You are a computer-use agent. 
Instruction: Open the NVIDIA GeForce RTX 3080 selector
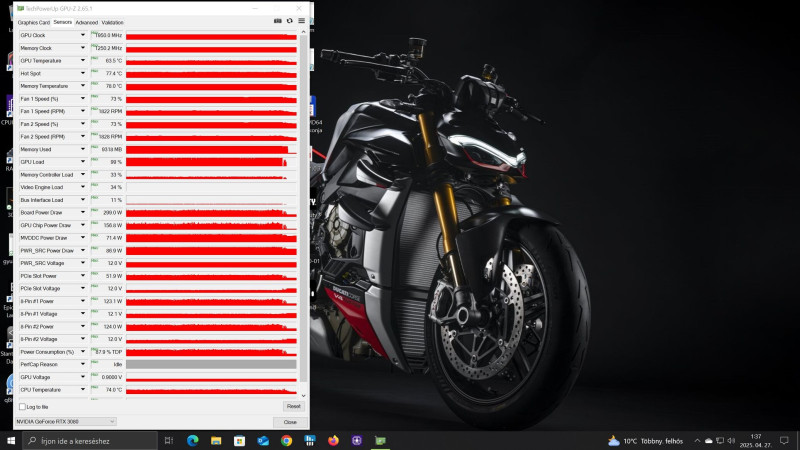pos(65,421)
